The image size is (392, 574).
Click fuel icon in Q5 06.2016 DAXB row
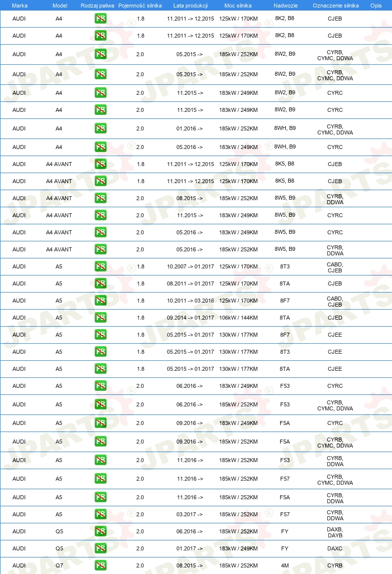tap(101, 531)
